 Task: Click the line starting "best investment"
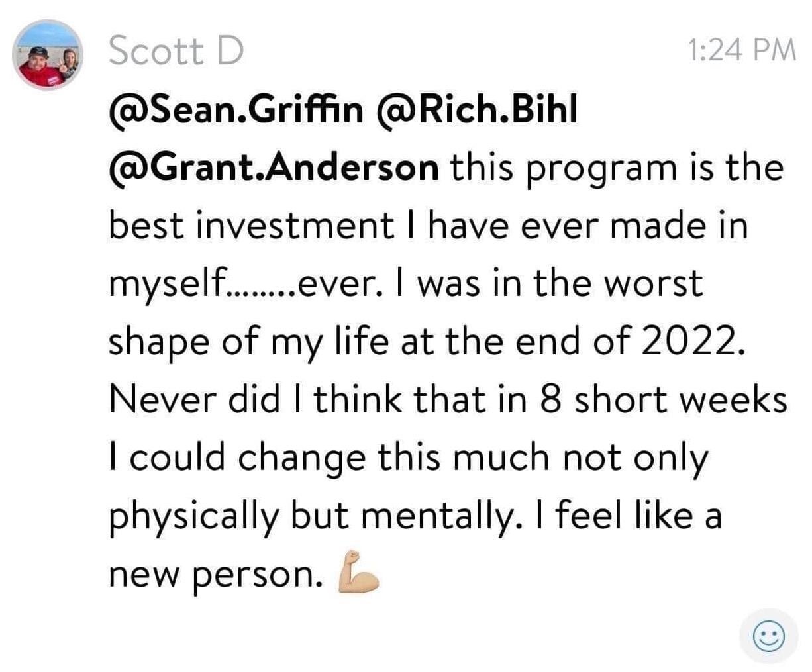coord(428,226)
